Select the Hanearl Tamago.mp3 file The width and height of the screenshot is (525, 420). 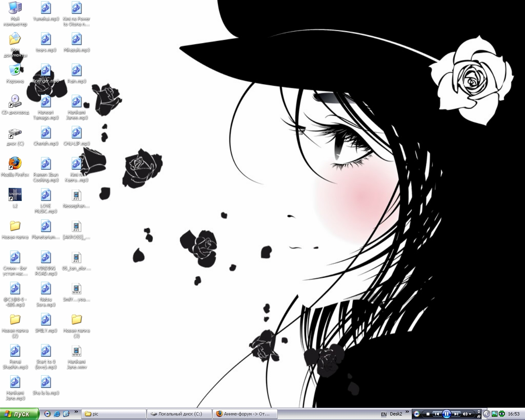point(46,107)
